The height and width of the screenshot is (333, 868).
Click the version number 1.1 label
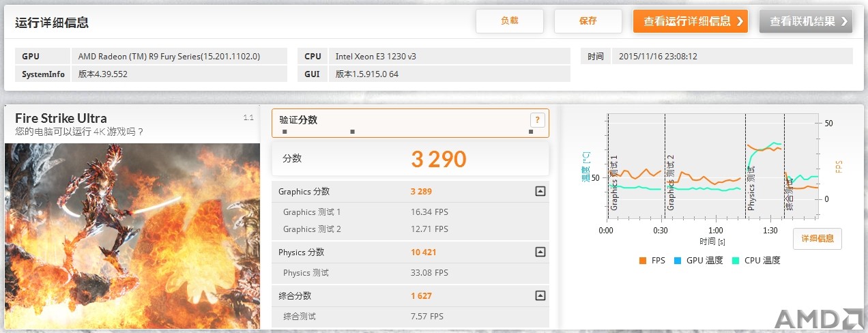tap(248, 118)
